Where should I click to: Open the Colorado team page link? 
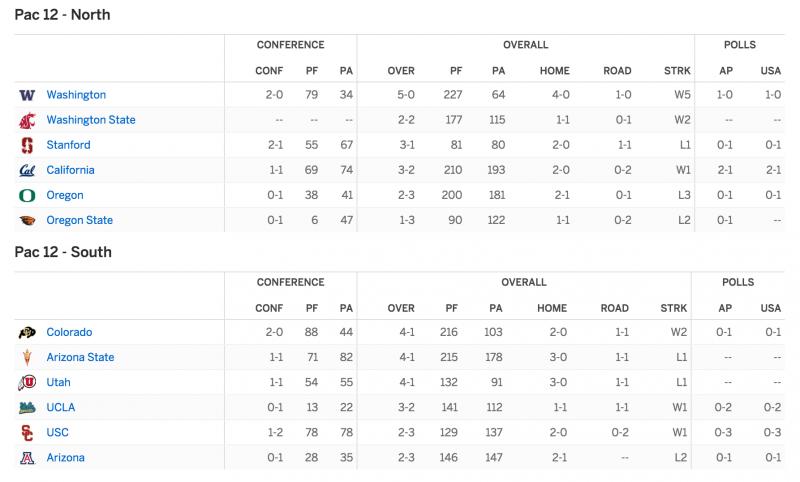tap(69, 332)
